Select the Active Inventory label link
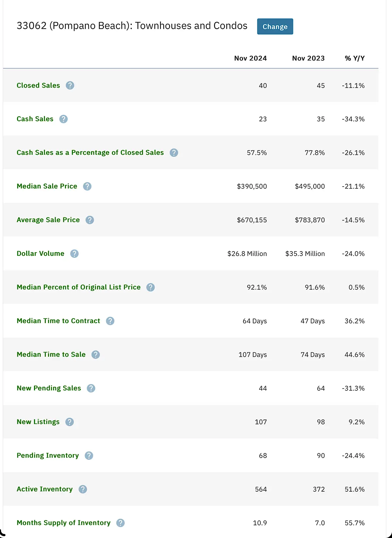392x538 pixels. click(45, 489)
